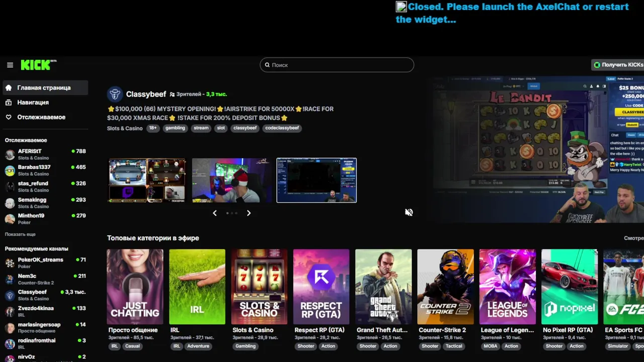Open Навигация menu item
The width and height of the screenshot is (644, 362).
pos(45,102)
